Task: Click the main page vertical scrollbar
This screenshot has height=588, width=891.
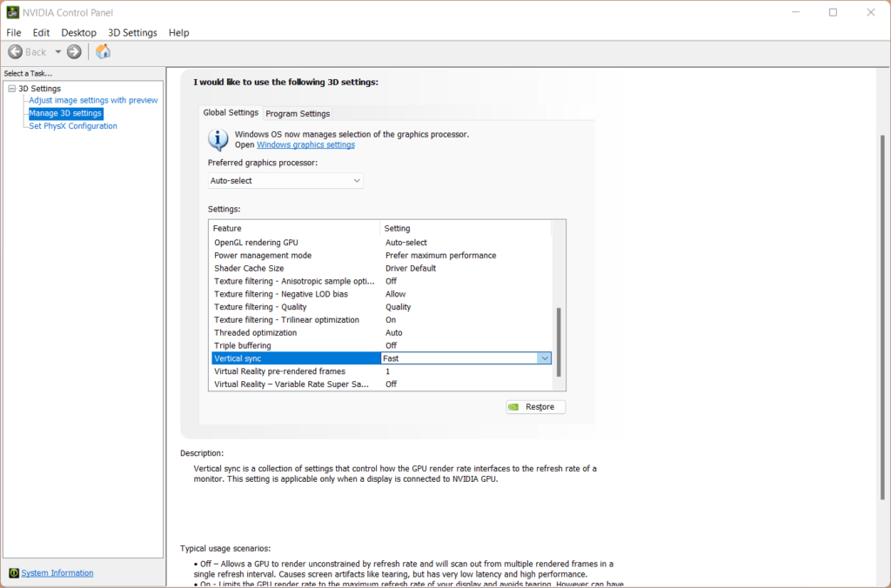Action: (x=882, y=317)
